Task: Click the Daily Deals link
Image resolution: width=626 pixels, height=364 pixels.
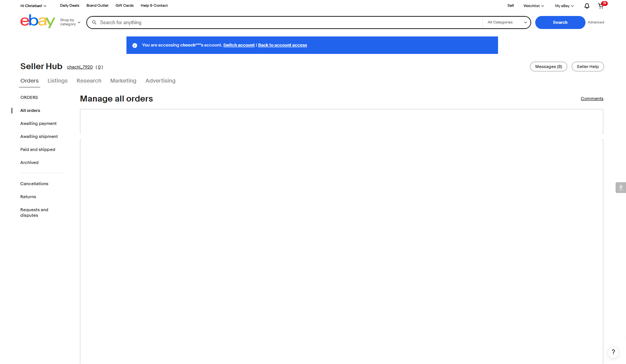Action: 70,6
